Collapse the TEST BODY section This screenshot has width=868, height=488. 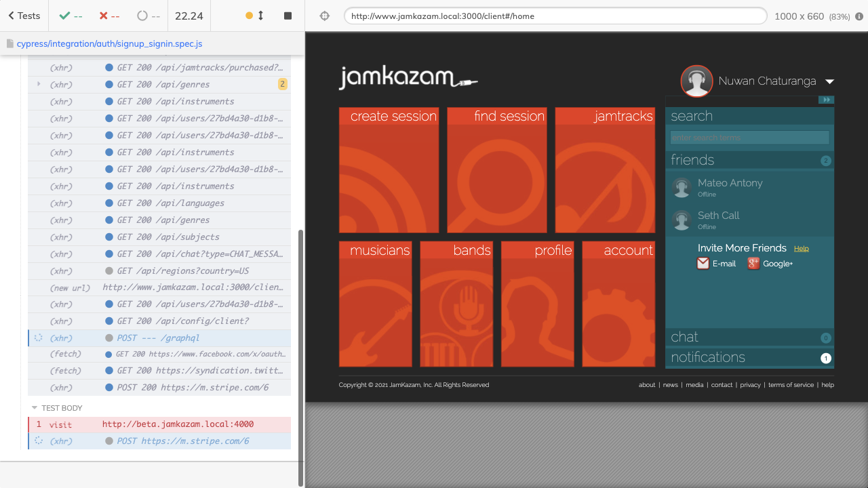pyautogui.click(x=35, y=408)
